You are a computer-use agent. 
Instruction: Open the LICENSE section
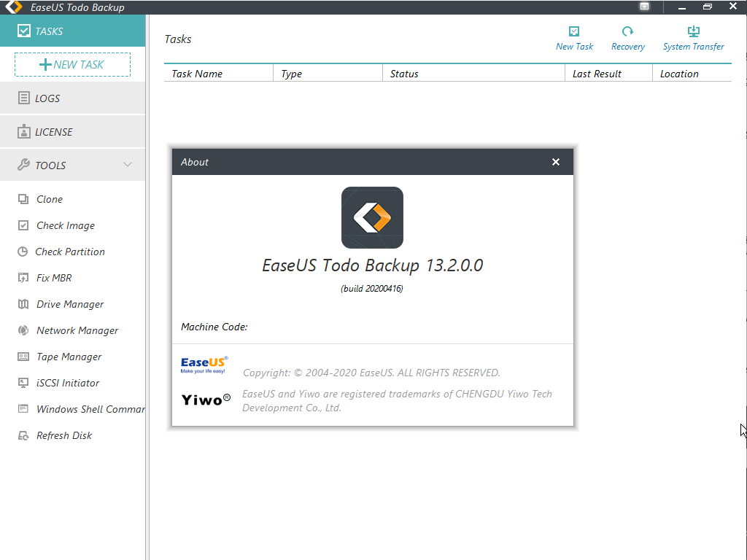pyautogui.click(x=72, y=132)
